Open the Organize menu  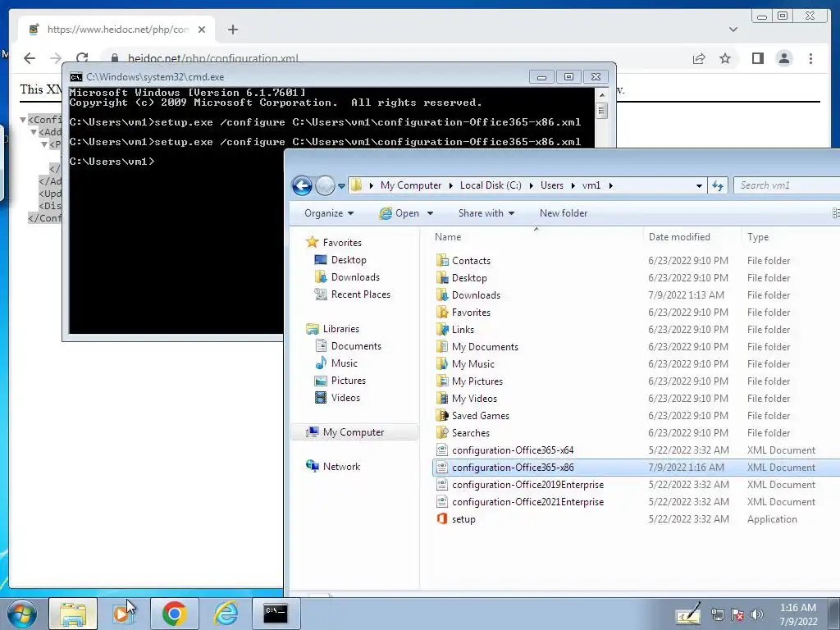pyautogui.click(x=328, y=213)
